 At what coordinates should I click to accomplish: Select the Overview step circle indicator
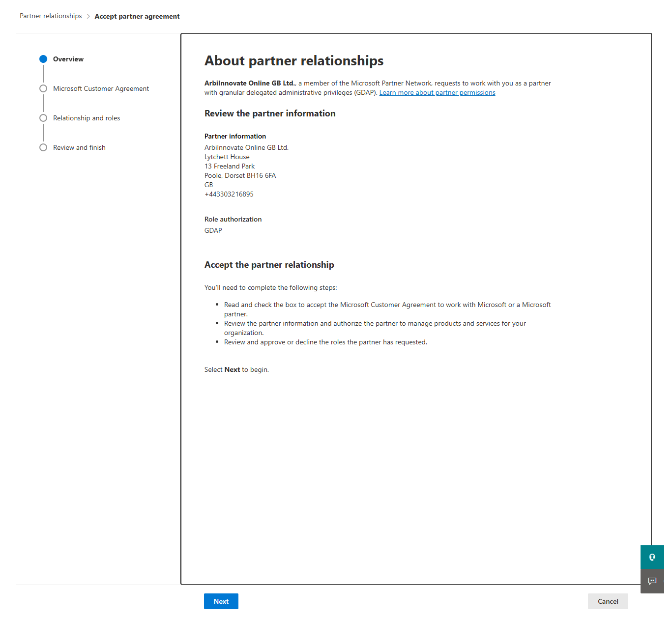43,59
